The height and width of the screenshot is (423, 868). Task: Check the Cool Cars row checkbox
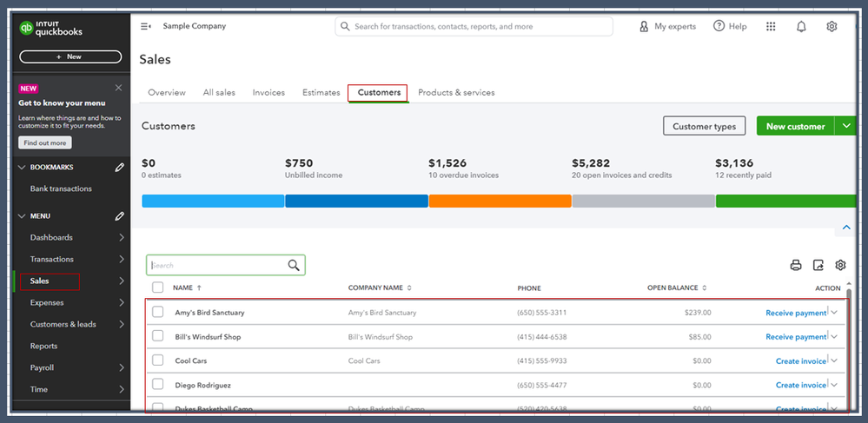[x=158, y=360]
